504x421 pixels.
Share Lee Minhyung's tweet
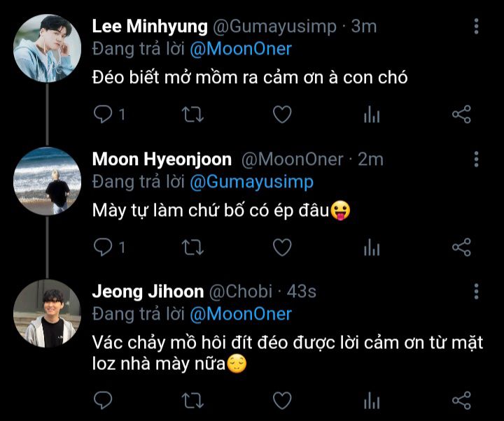(x=461, y=114)
